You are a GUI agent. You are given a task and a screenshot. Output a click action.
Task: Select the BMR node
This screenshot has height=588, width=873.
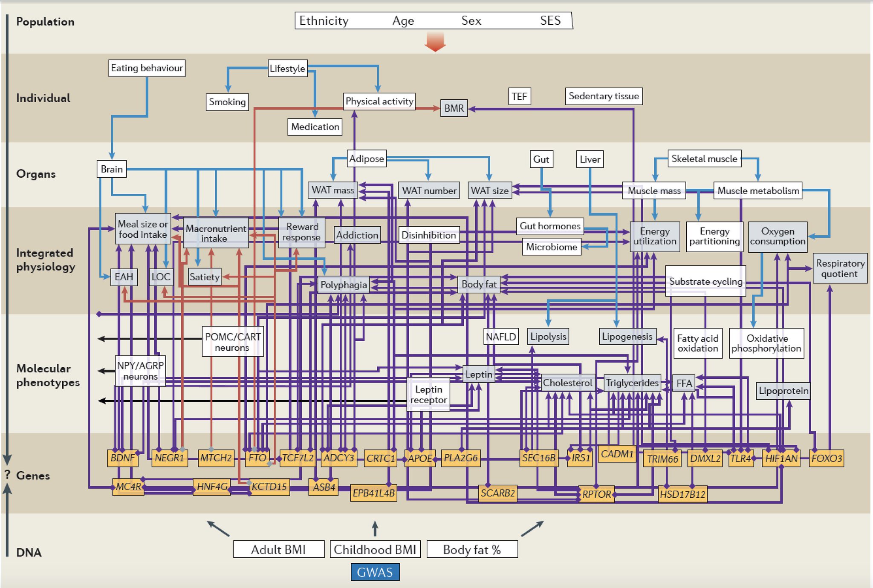pyautogui.click(x=454, y=108)
